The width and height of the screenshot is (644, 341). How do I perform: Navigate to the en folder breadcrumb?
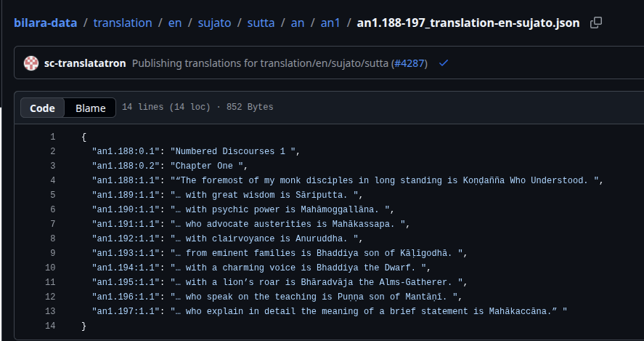click(175, 23)
